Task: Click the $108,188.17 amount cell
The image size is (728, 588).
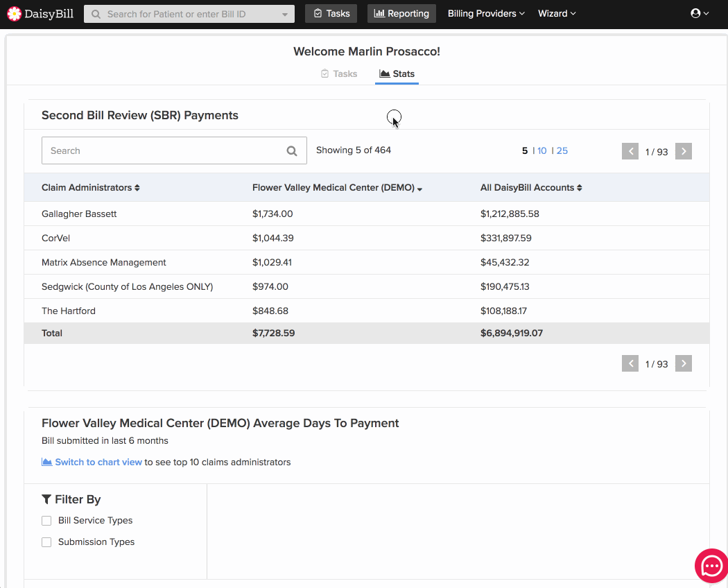Action: pyautogui.click(x=504, y=311)
